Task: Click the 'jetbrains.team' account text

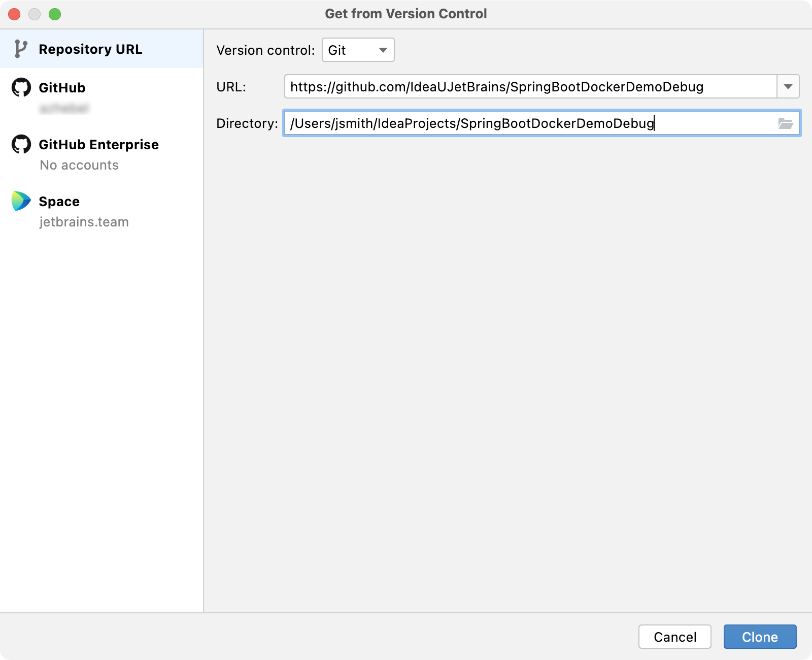Action: tap(84, 222)
